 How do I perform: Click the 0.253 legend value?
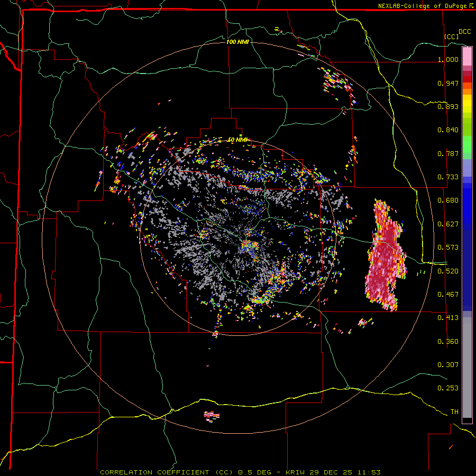(448, 388)
